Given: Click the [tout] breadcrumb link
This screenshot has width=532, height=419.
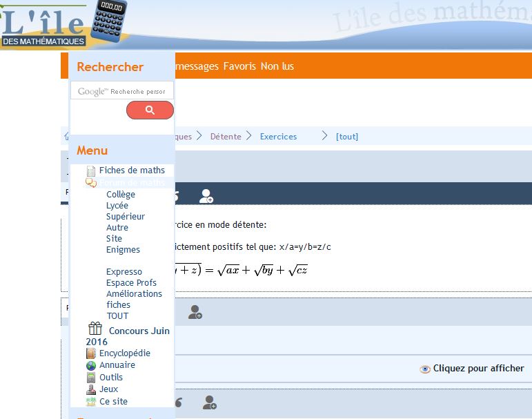Looking at the screenshot, I should [x=347, y=137].
